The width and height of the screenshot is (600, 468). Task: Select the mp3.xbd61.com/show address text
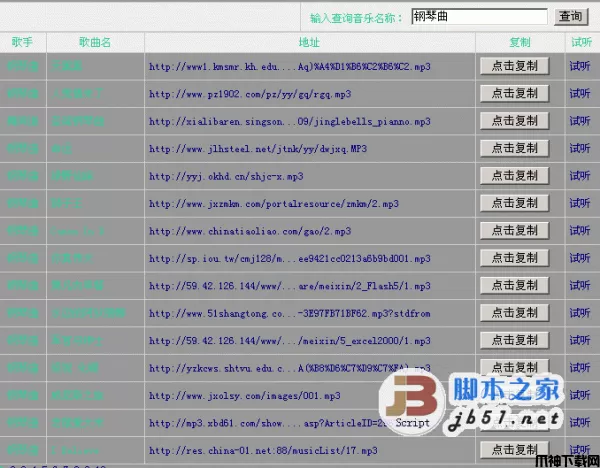click(268, 424)
